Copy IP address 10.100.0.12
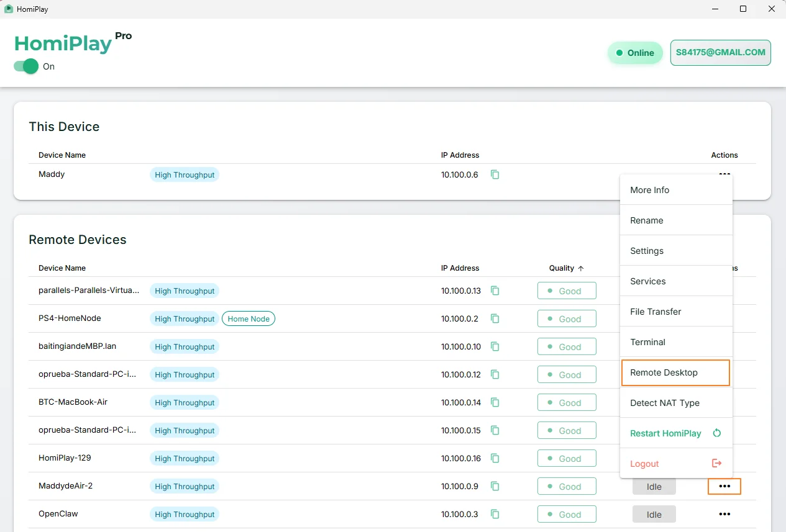Viewport: 786px width, 532px height. (x=495, y=374)
